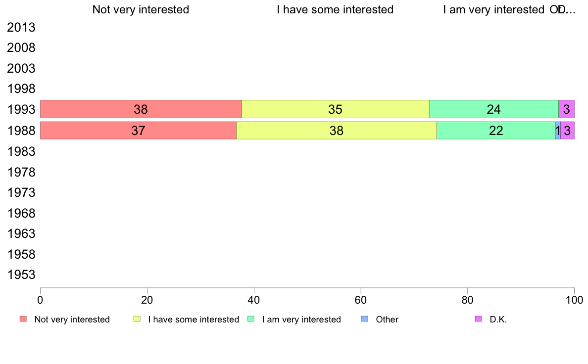Click the 1993 purple D.K. segment showing 3
This screenshot has height=364, width=588.
tap(567, 109)
